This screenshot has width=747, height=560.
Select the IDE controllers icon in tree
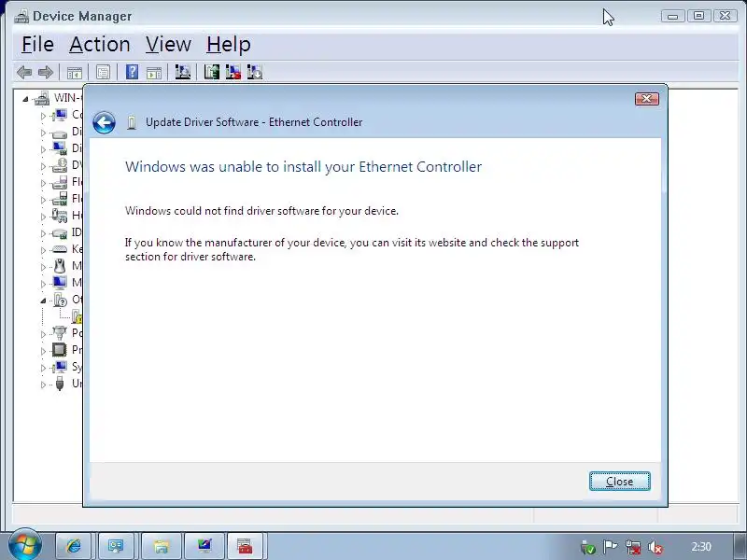point(60,232)
